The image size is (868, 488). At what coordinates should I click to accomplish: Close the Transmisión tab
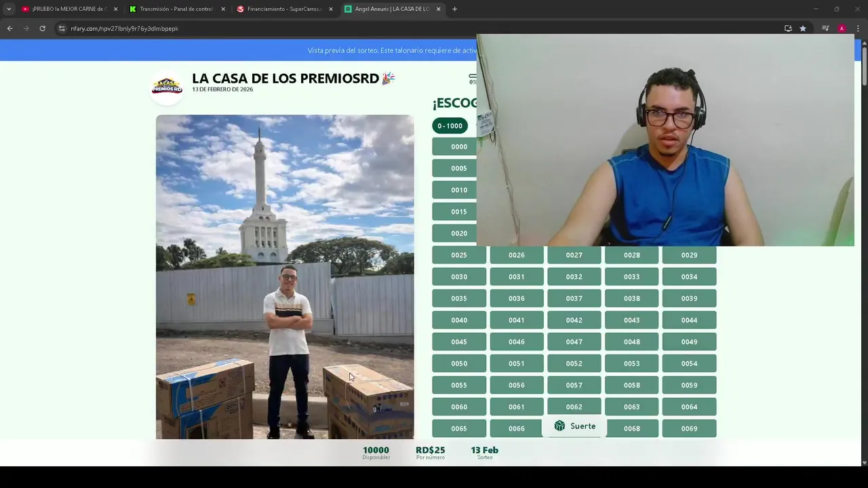[223, 9]
